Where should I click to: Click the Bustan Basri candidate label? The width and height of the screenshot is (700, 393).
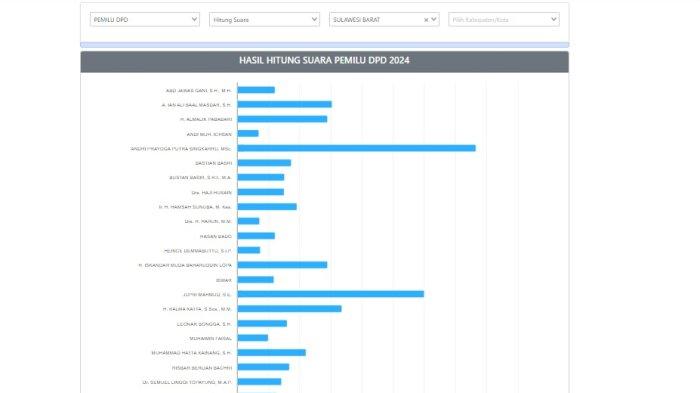point(200,178)
